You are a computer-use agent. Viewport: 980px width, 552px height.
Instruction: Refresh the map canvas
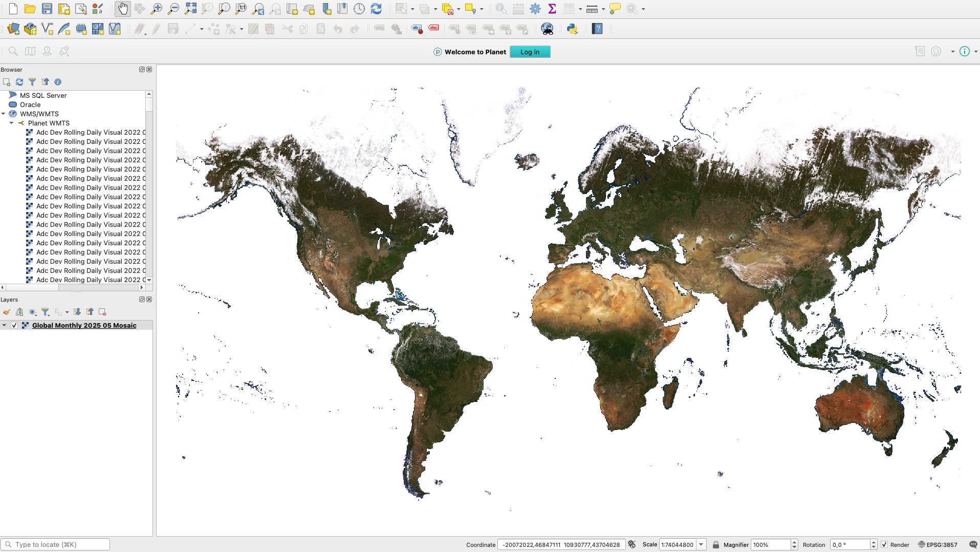click(x=376, y=9)
